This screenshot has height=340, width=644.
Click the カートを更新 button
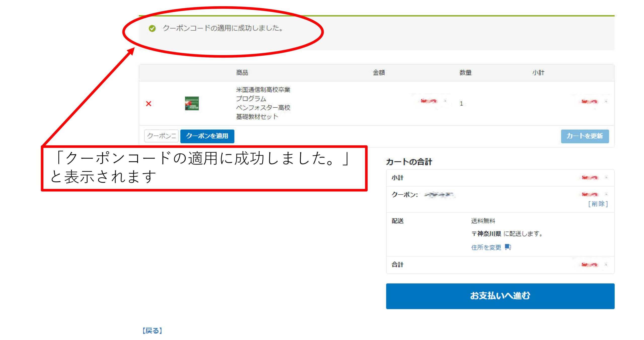tap(585, 136)
